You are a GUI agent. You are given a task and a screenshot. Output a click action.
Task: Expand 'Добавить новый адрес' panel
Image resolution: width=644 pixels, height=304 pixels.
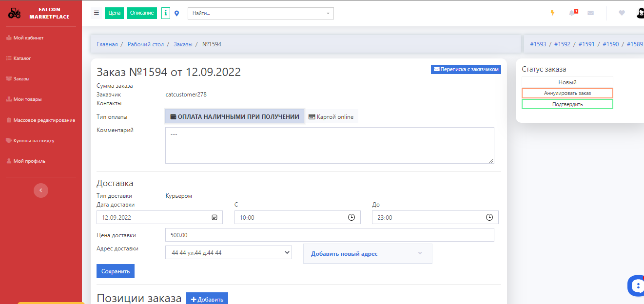click(368, 254)
